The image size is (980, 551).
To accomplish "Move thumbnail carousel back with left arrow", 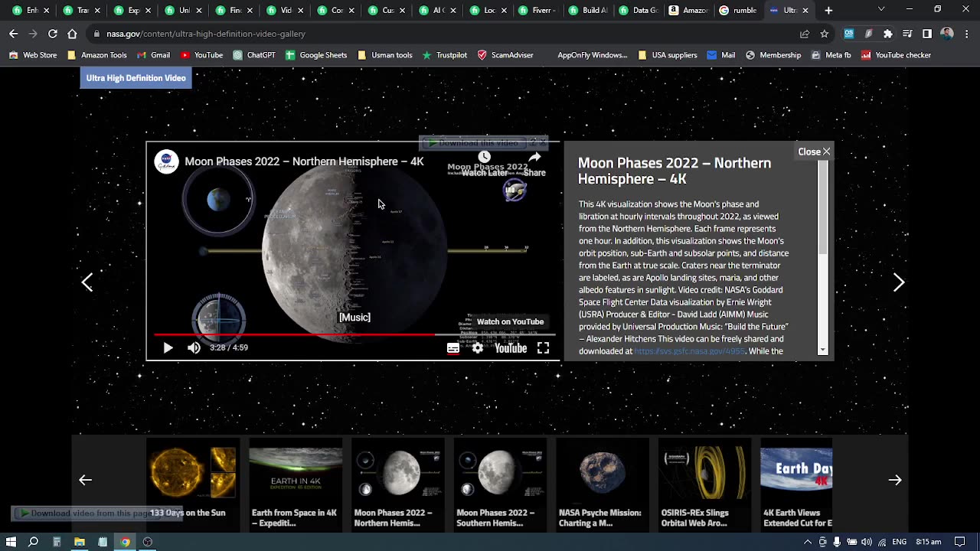I will coord(86,480).
